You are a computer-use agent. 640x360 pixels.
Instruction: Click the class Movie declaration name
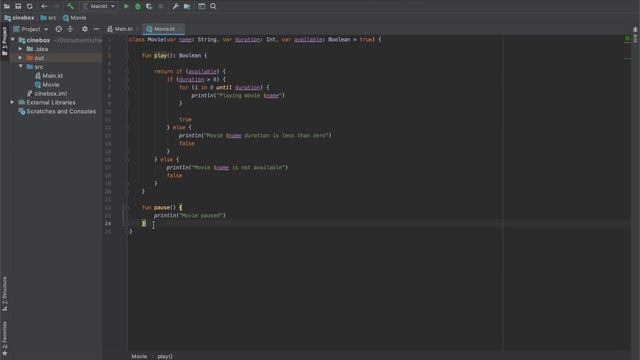point(155,40)
